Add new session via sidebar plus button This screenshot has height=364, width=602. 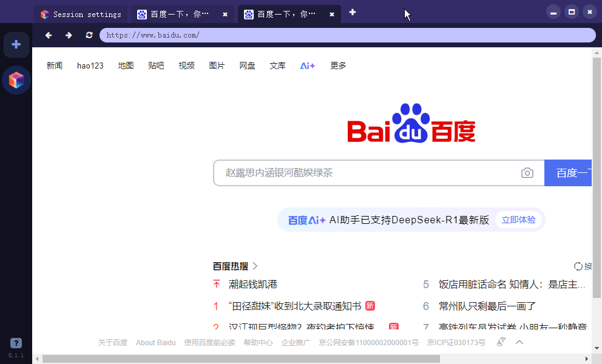click(16, 44)
